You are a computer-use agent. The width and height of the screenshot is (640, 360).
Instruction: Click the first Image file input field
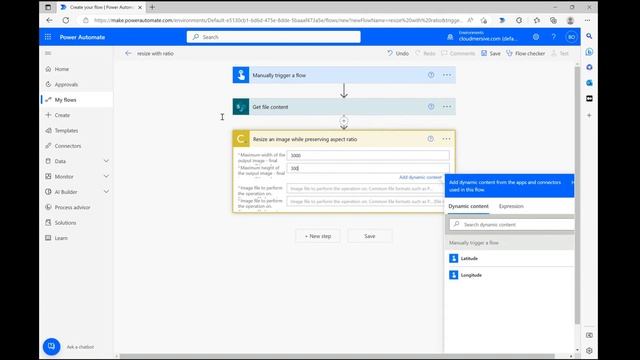pyautogui.click(x=366, y=189)
